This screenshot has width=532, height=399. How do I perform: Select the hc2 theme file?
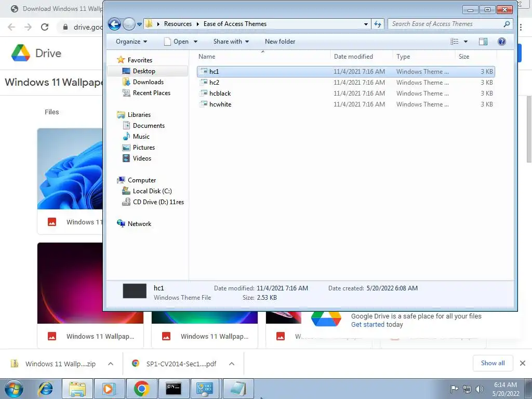pos(345,83)
